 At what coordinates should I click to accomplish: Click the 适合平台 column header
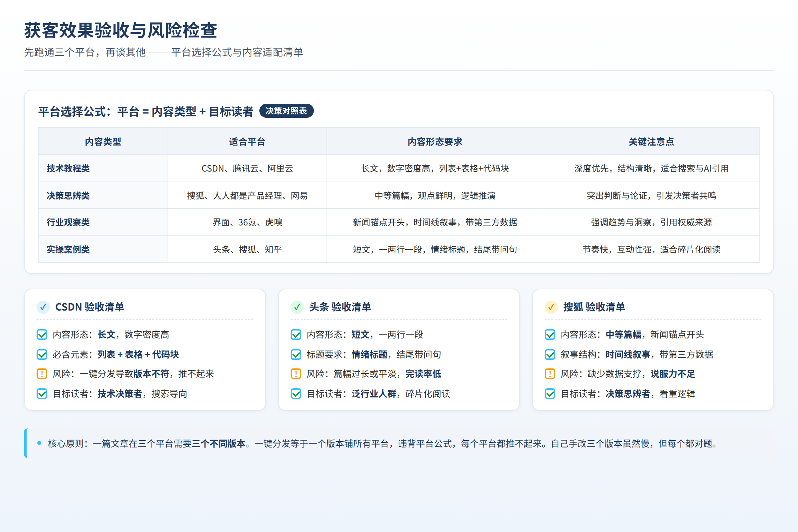point(247,142)
